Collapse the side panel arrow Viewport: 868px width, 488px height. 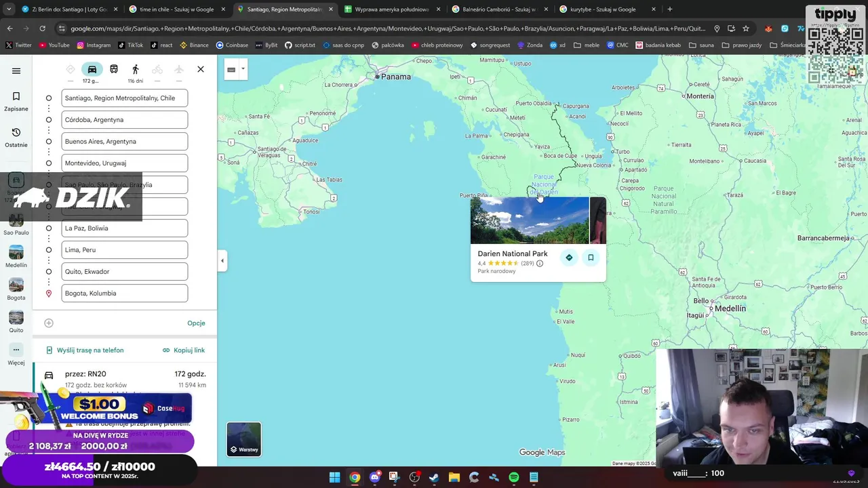click(x=222, y=260)
